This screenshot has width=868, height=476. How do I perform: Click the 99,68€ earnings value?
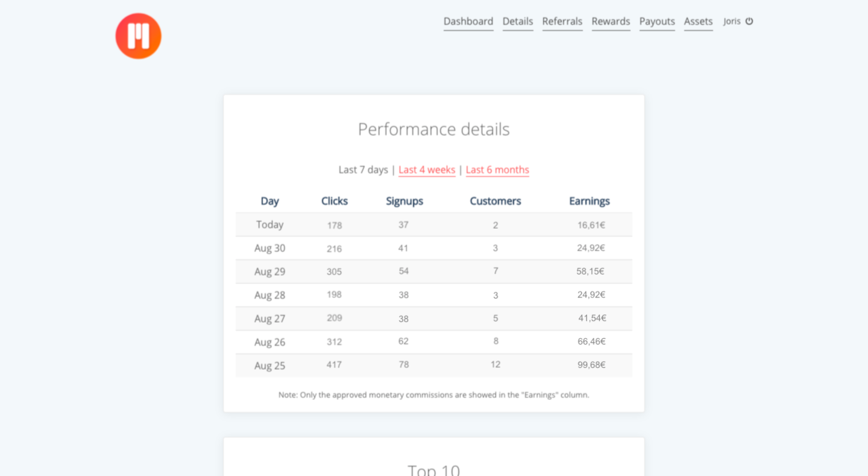coord(591,364)
